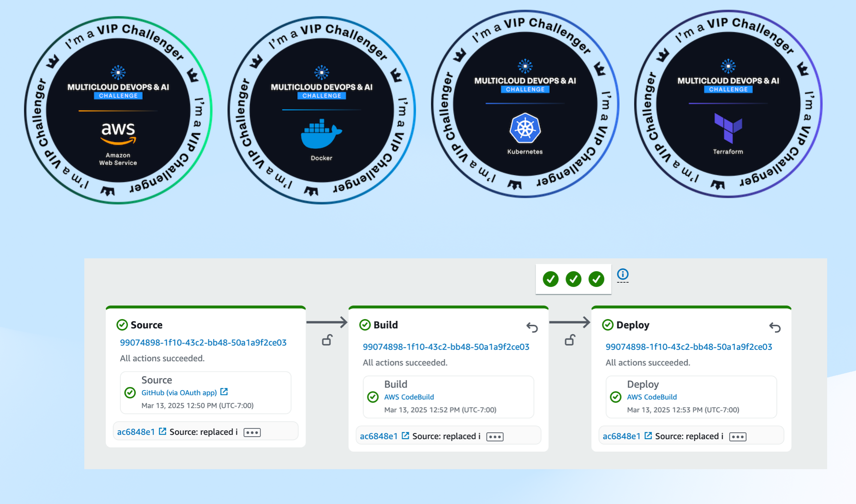Click the Kubernetes VIP Challenger badge
The image size is (856, 504).
tap(525, 104)
